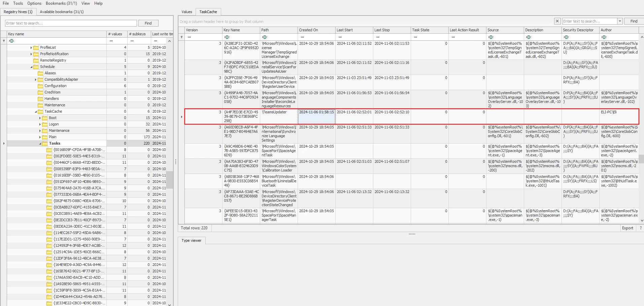Screen dimensions: 644x306
Task: Expand the Boot node under TaskCache
Action: point(40,118)
